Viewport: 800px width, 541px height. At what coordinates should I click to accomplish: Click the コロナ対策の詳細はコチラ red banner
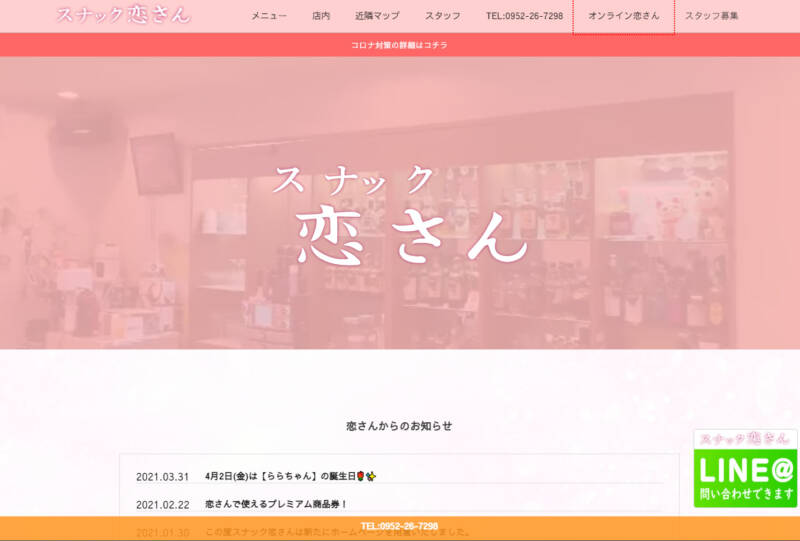400,45
